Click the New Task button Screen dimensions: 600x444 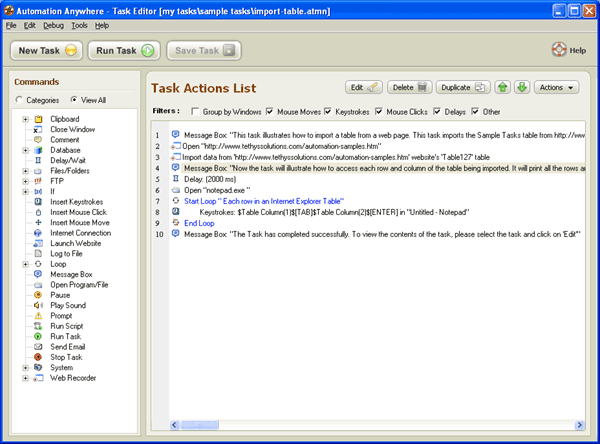pos(46,51)
